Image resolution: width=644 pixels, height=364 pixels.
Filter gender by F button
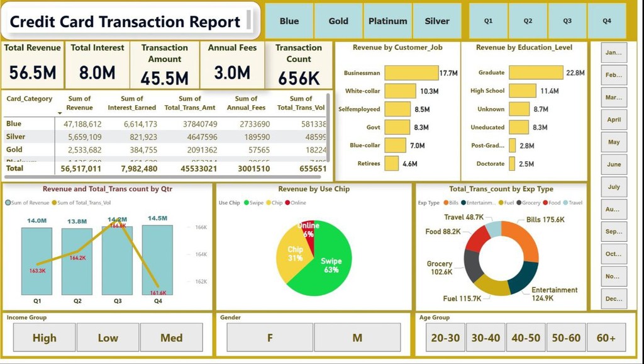click(270, 338)
